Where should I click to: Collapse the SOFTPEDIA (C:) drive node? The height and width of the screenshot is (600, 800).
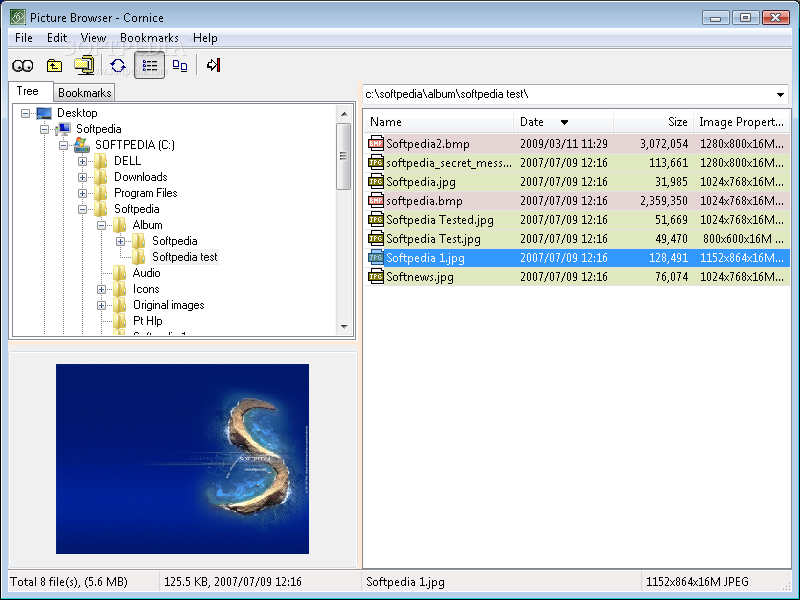pos(63,145)
